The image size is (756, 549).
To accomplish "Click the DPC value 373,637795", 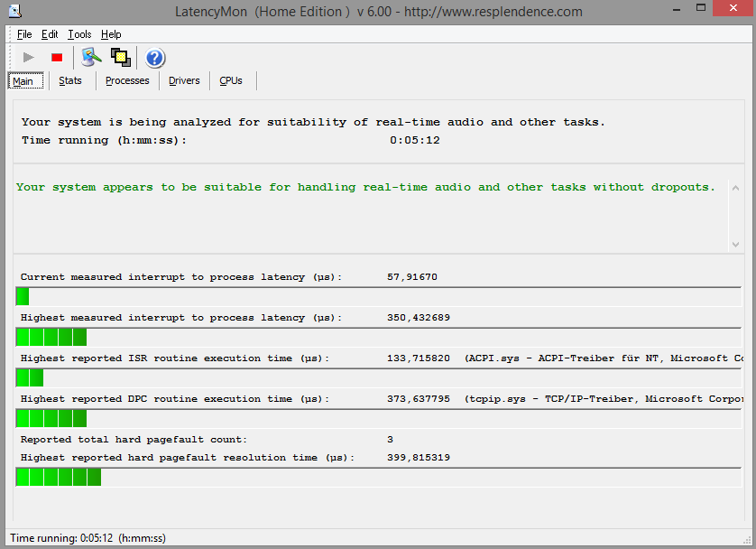I will [x=419, y=399].
